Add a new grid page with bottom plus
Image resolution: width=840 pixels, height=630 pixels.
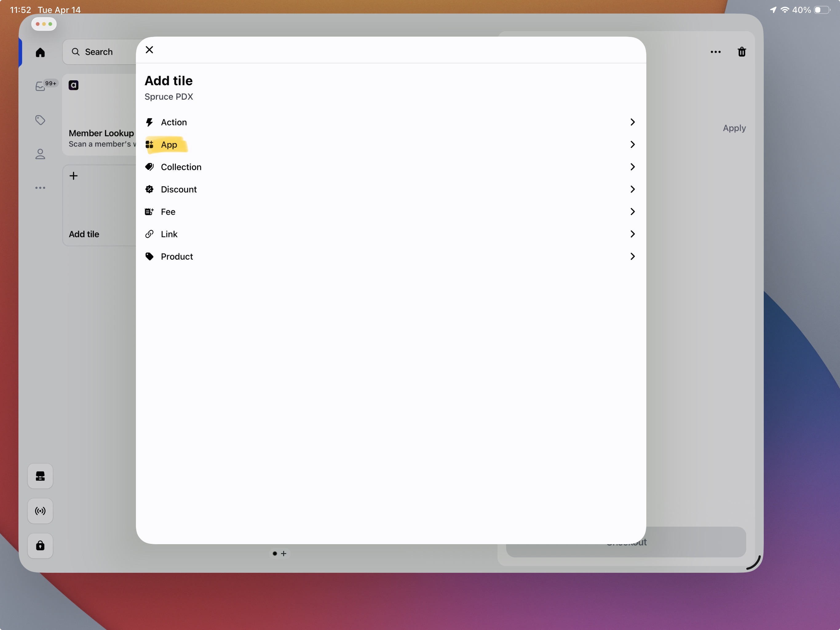(284, 554)
